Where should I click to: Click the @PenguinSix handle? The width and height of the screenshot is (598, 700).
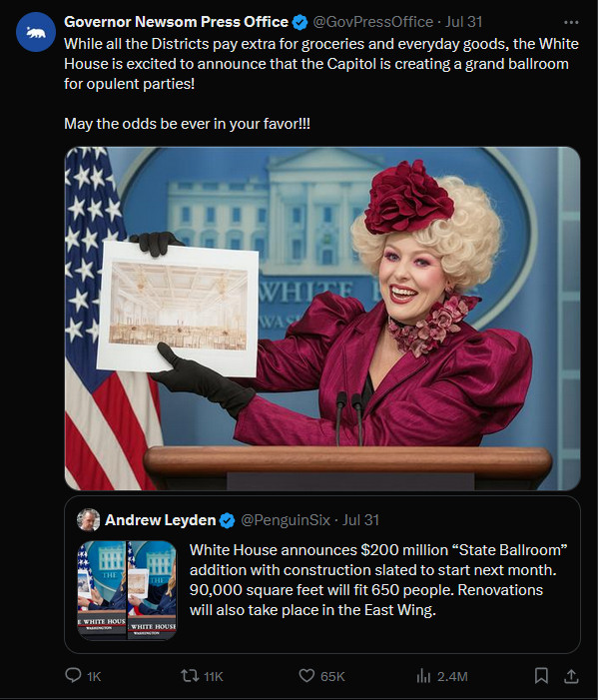(286, 520)
